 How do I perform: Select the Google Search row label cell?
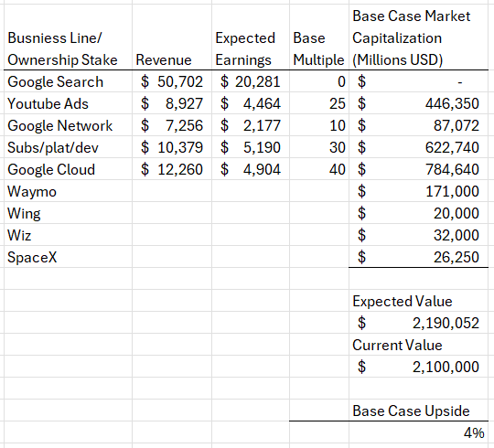pyautogui.click(x=68, y=81)
